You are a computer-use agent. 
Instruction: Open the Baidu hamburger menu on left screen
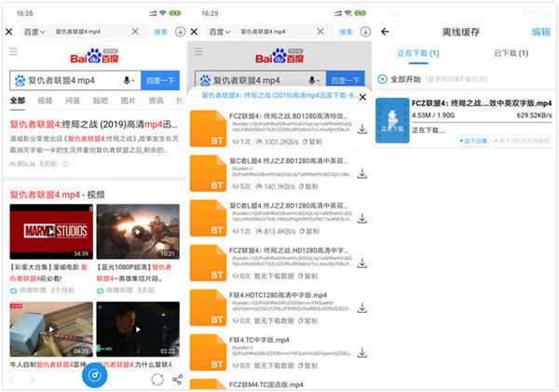coord(14,51)
